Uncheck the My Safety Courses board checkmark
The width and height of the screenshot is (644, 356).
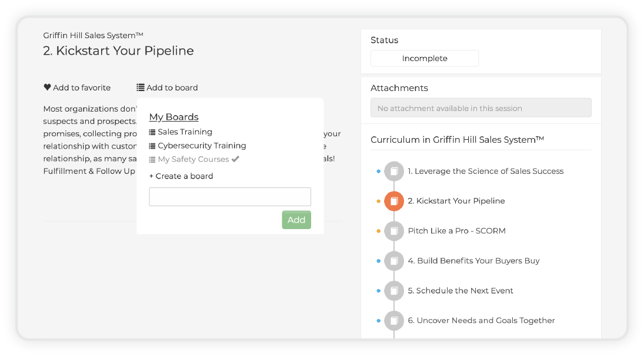click(235, 159)
